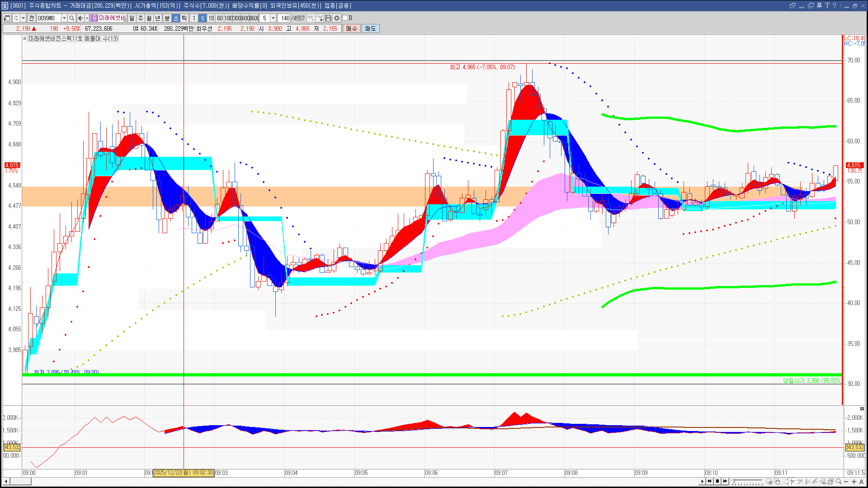
Task: Click the fast-forward replay button
Action: pos(725,481)
